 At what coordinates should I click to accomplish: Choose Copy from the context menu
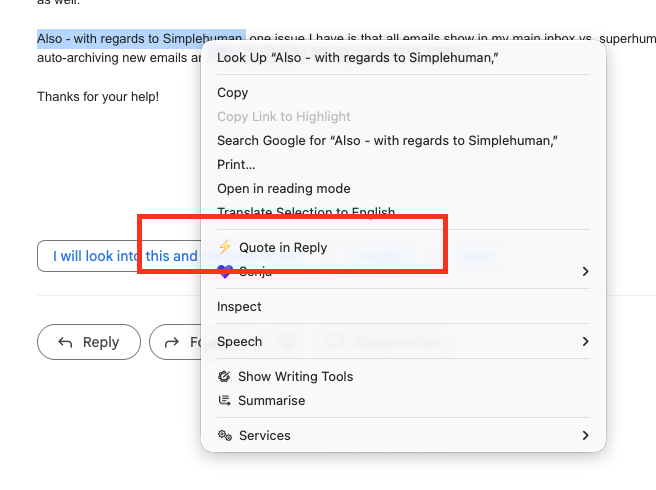click(x=233, y=93)
